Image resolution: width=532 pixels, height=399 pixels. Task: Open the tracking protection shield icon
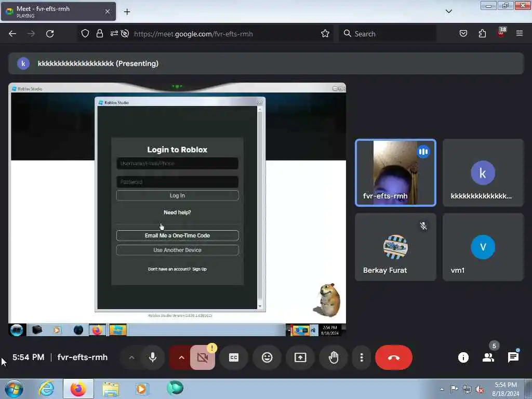click(x=85, y=34)
